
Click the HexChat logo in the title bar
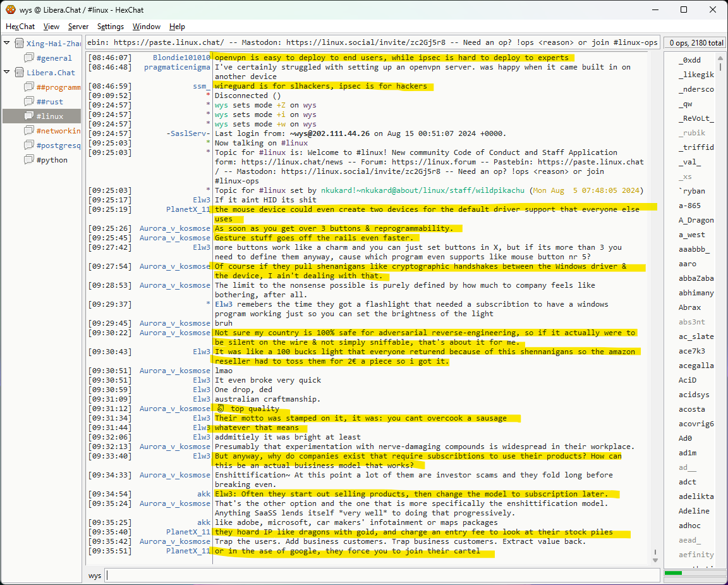(10, 9)
